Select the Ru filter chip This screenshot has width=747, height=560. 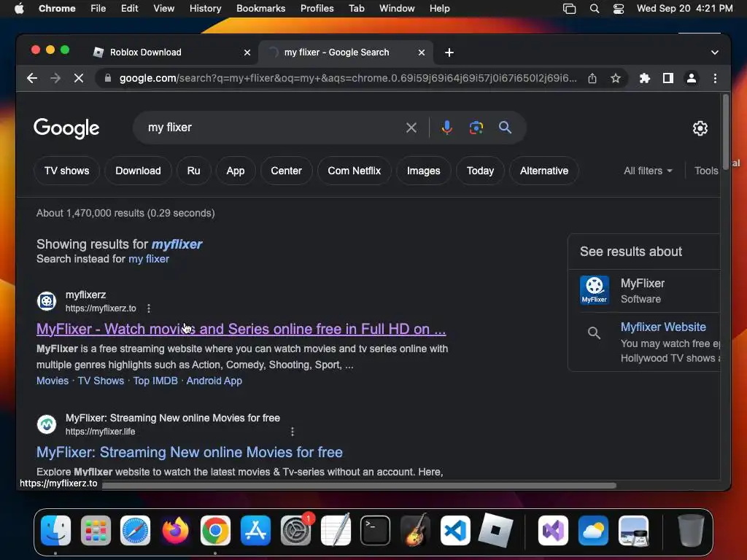tap(193, 171)
